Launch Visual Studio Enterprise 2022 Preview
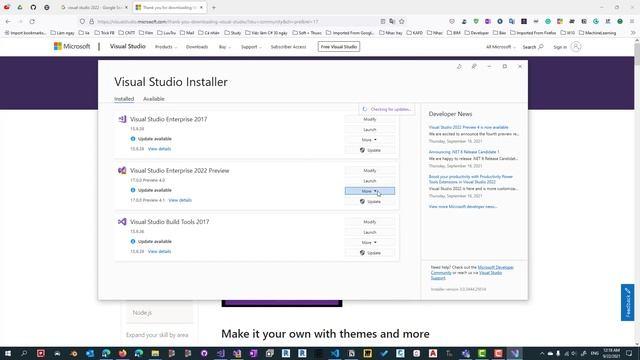 (x=369, y=181)
